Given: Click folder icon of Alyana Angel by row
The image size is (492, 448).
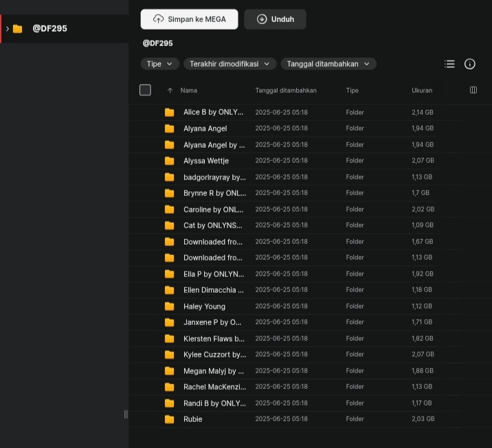Looking at the screenshot, I should pos(170,145).
